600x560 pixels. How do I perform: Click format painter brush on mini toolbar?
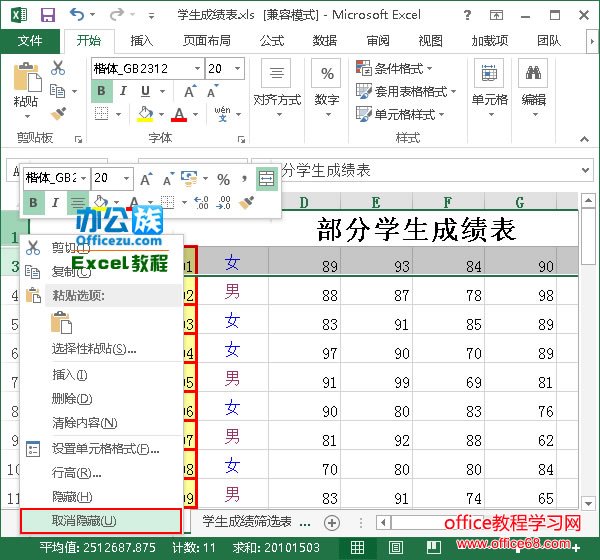point(247,203)
